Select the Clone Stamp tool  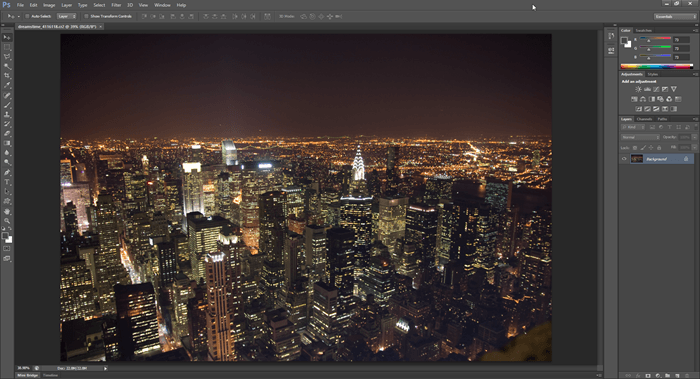7,115
